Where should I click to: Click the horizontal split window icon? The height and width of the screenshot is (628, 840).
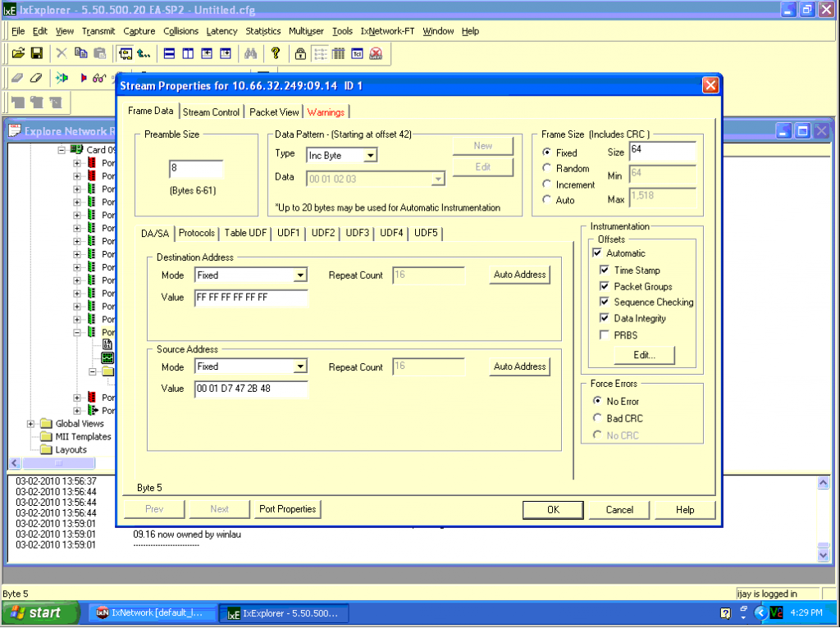(x=169, y=53)
